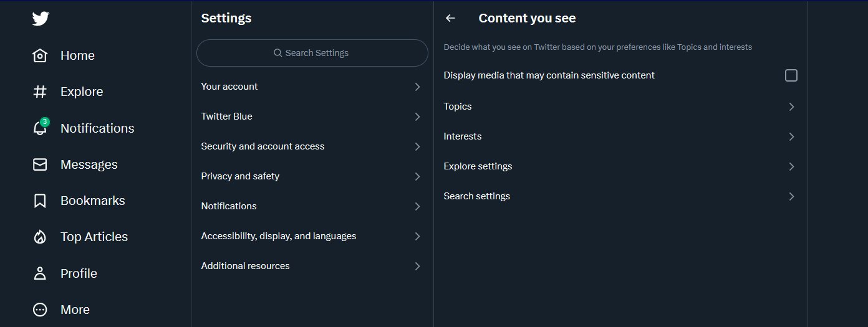Expand the Search settings chevron
The height and width of the screenshot is (327, 868).
click(791, 196)
